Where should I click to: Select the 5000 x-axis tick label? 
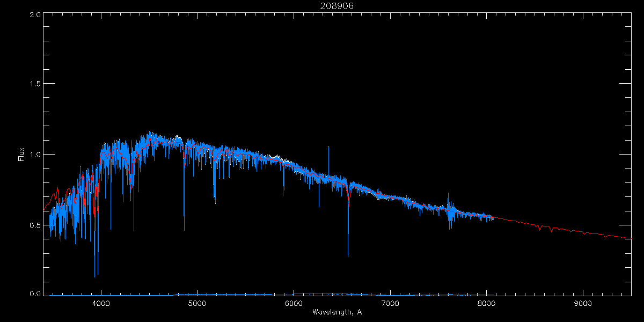[197, 303]
